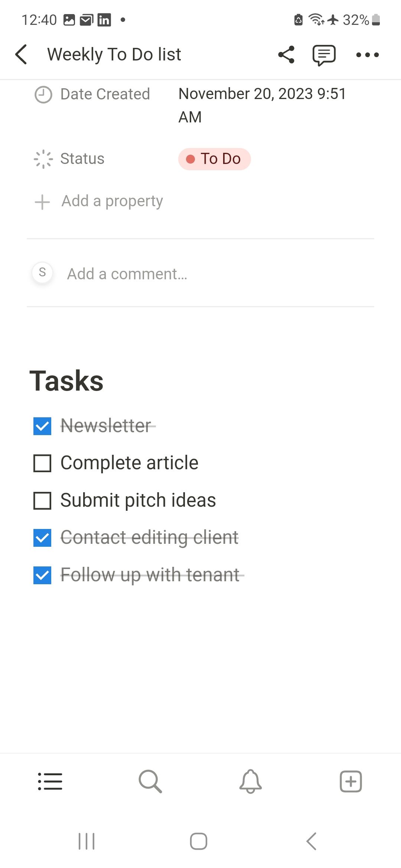This screenshot has width=401, height=868.
Task: Tap the share icon
Action: 286,55
